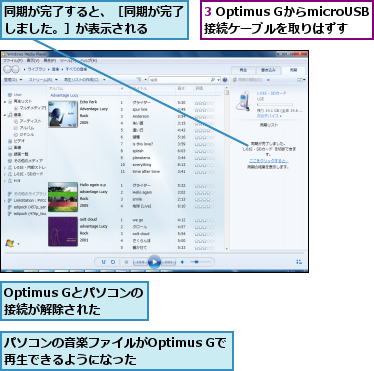The image size is (374, 371).
Task: Select the track 'Anderson'
Action: tap(141, 116)
